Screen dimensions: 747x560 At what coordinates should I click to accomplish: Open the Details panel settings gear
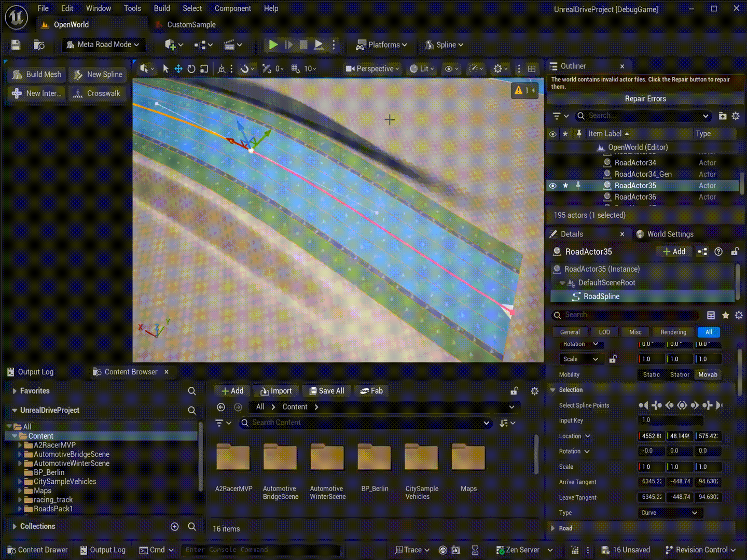739,315
